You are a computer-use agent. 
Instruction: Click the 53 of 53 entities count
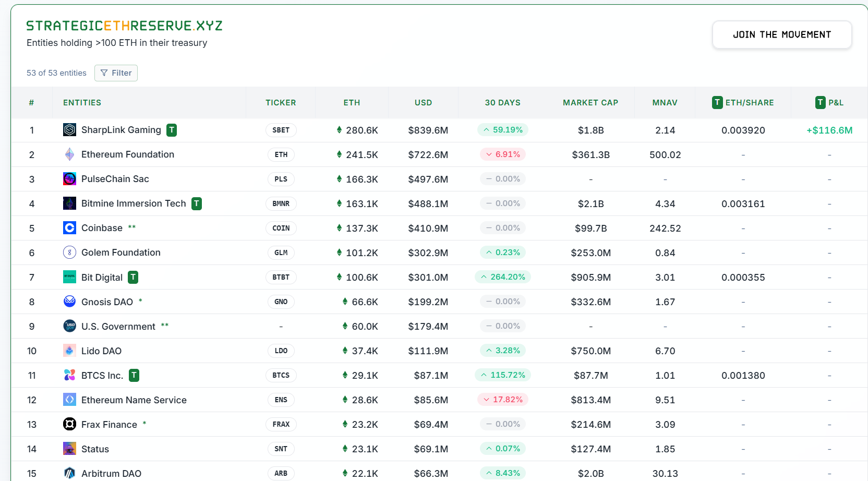pos(56,73)
